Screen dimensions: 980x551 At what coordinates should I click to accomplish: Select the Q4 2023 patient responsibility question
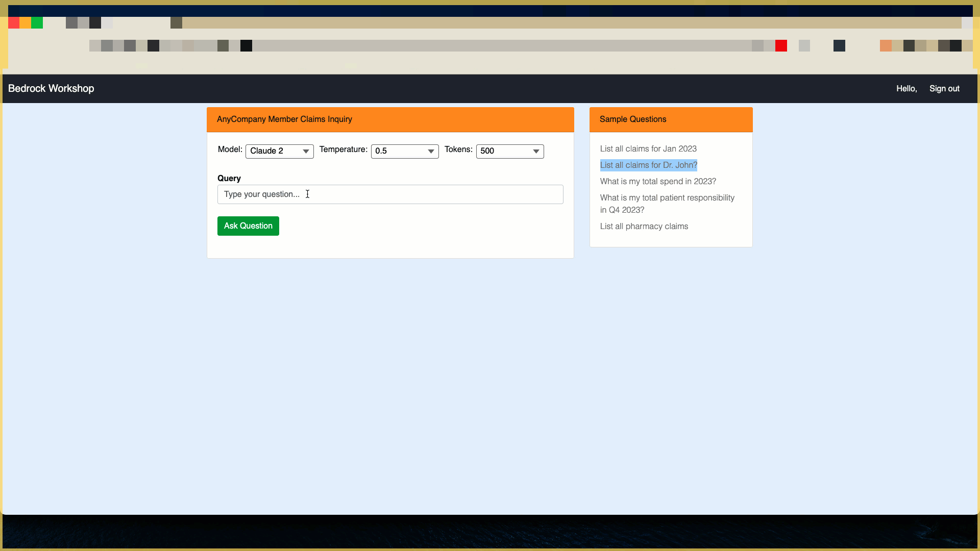click(667, 204)
